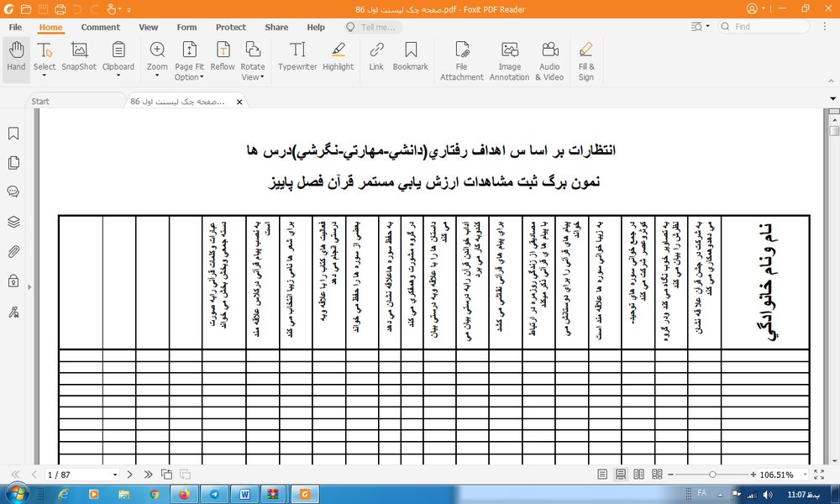The height and width of the screenshot is (504, 840).
Task: Open the Fill & Sign tool
Action: pyautogui.click(x=586, y=61)
